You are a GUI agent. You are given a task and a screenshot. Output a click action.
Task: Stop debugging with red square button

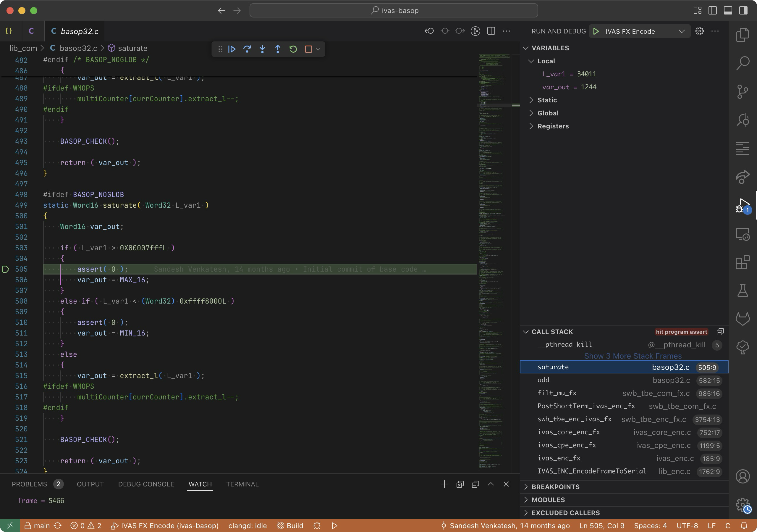(309, 49)
